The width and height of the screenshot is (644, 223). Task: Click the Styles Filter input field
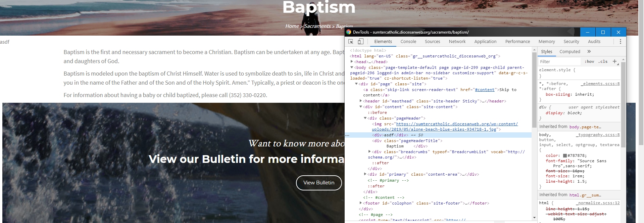coord(559,61)
